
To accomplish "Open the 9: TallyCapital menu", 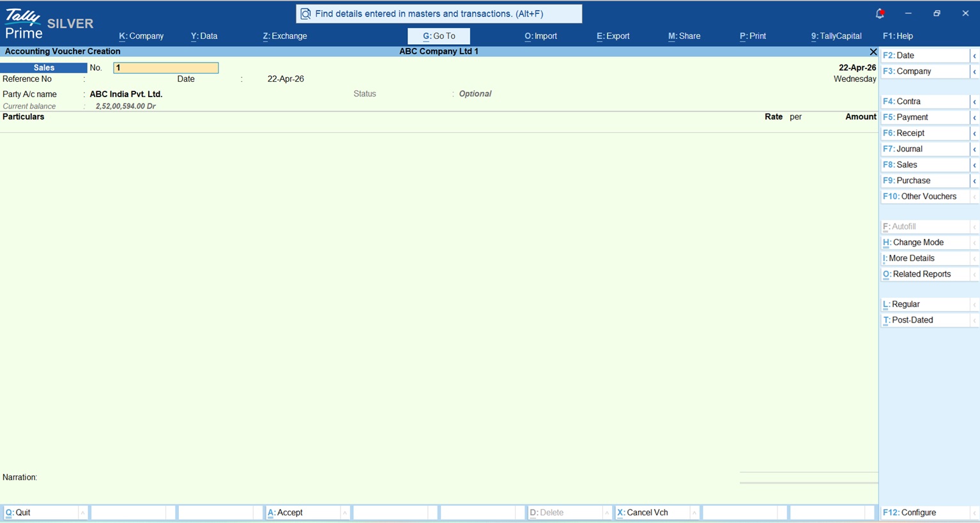I will point(836,36).
